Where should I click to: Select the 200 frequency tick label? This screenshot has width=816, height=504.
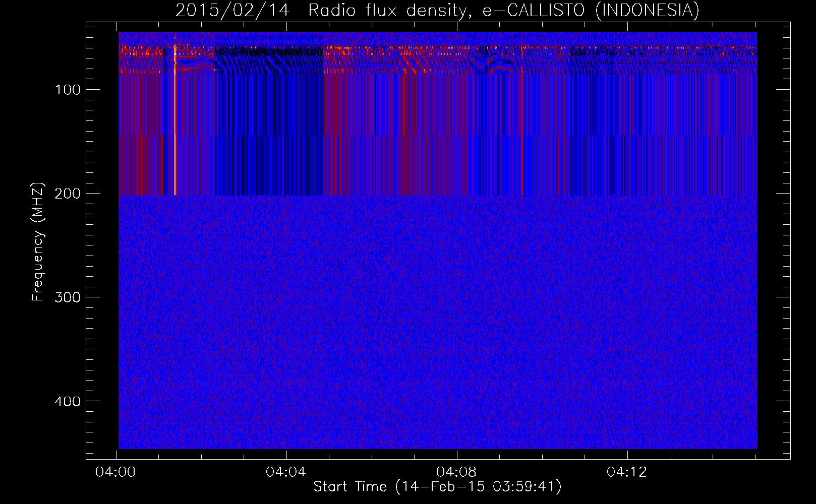68,194
